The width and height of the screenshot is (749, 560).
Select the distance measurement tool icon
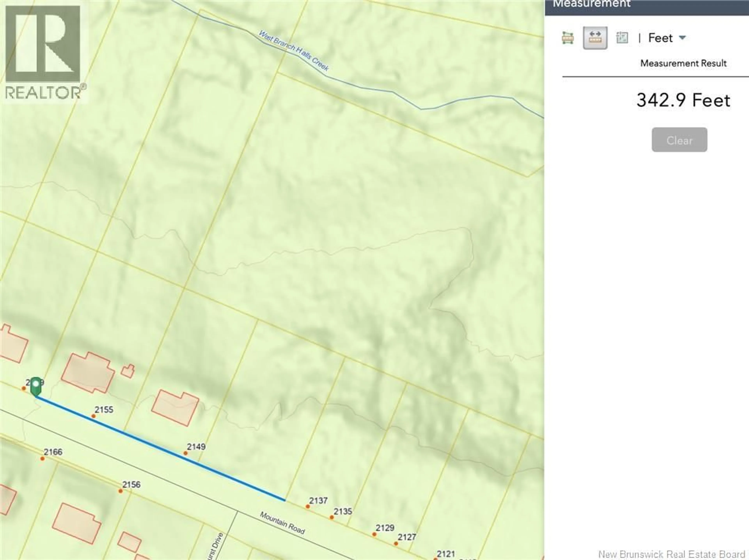pos(595,38)
